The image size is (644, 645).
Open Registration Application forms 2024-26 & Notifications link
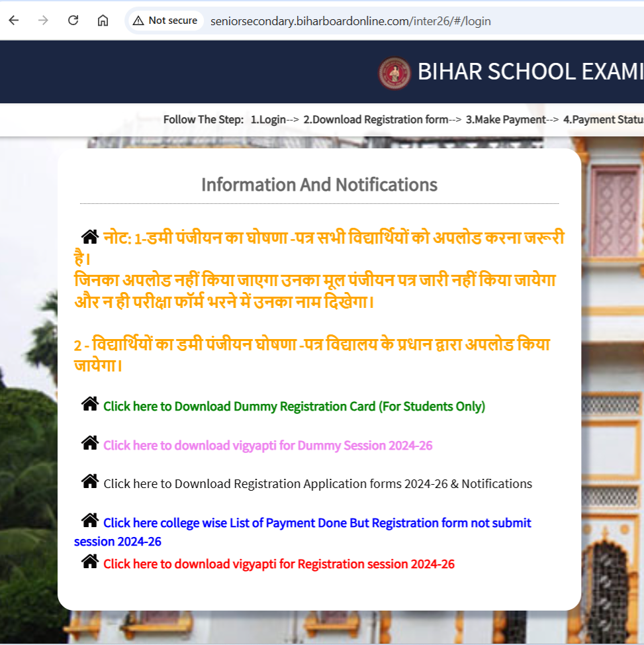318,483
